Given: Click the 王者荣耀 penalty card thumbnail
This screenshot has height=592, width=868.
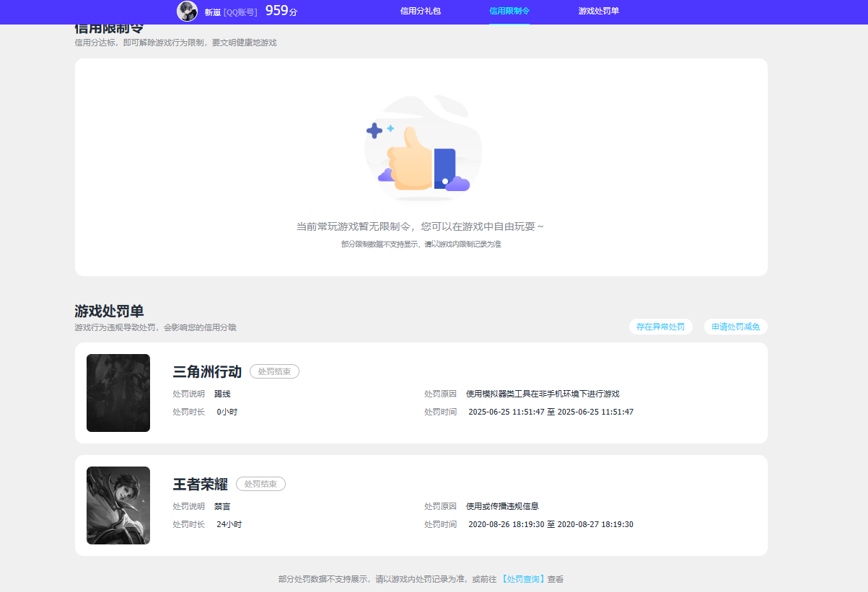Looking at the screenshot, I should pyautogui.click(x=118, y=505).
